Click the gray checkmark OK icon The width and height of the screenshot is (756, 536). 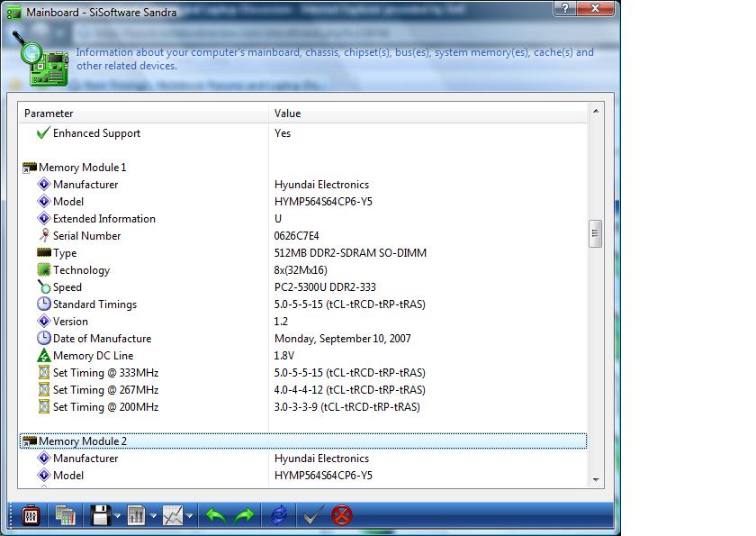click(313, 516)
